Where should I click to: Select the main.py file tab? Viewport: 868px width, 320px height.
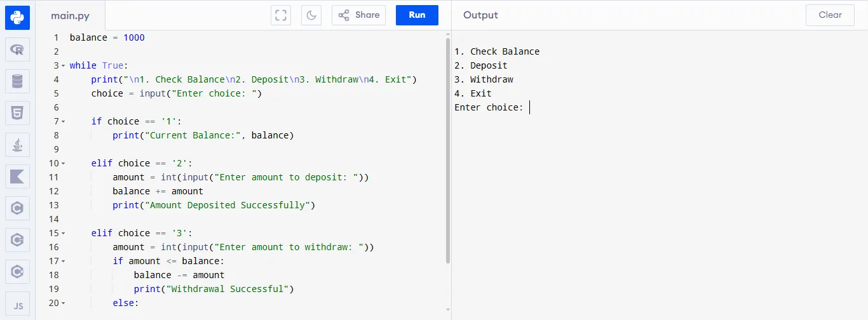click(x=70, y=15)
